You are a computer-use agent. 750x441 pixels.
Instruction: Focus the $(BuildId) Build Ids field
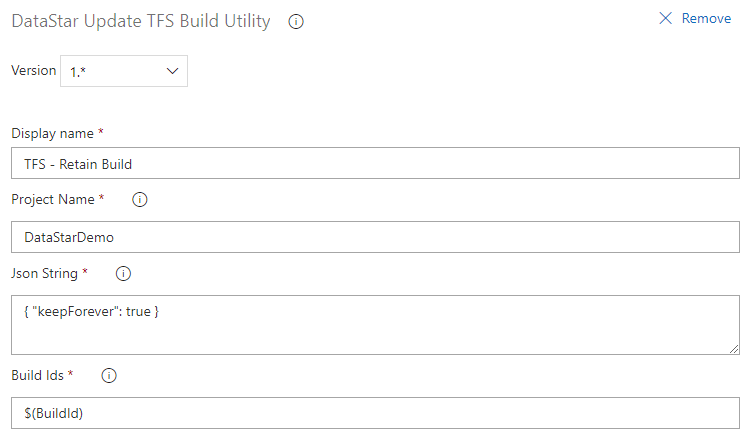[x=375, y=412]
